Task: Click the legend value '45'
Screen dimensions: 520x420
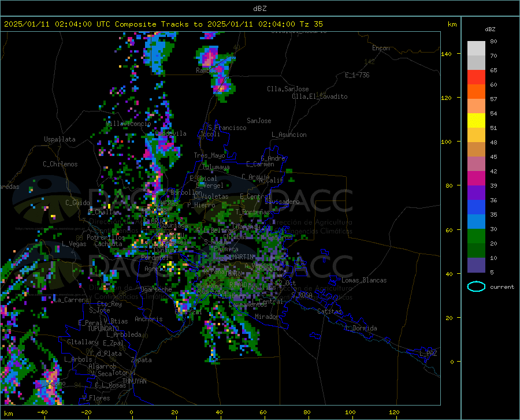Action: click(x=493, y=157)
